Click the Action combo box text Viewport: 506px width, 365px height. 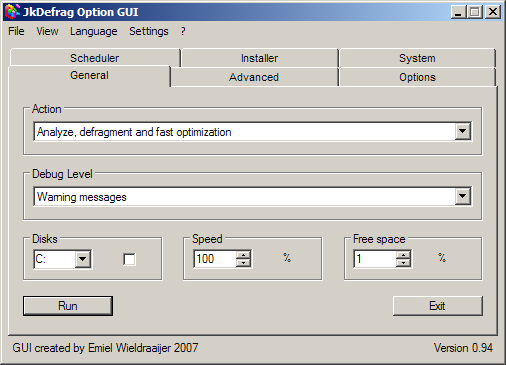[x=244, y=132]
